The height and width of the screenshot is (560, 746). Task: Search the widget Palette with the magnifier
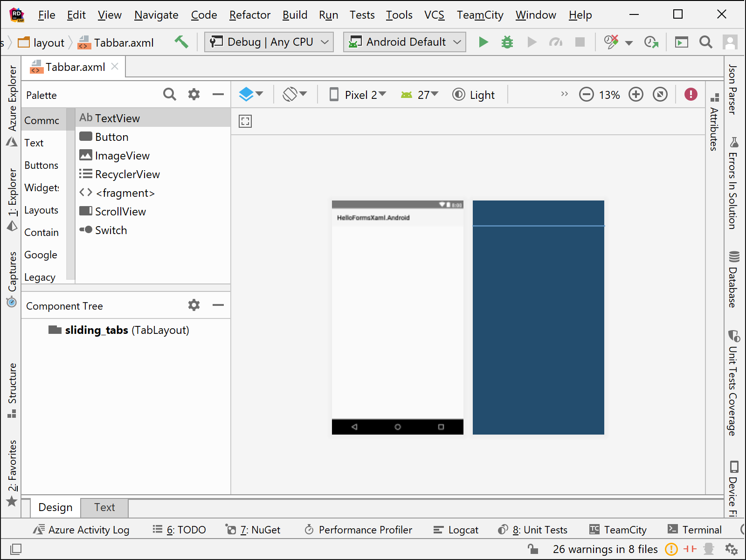(170, 95)
